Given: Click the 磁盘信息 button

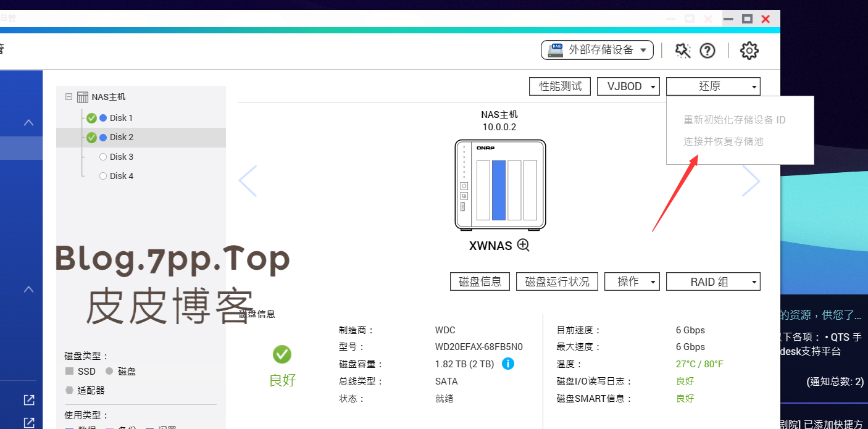Looking at the screenshot, I should point(480,281).
